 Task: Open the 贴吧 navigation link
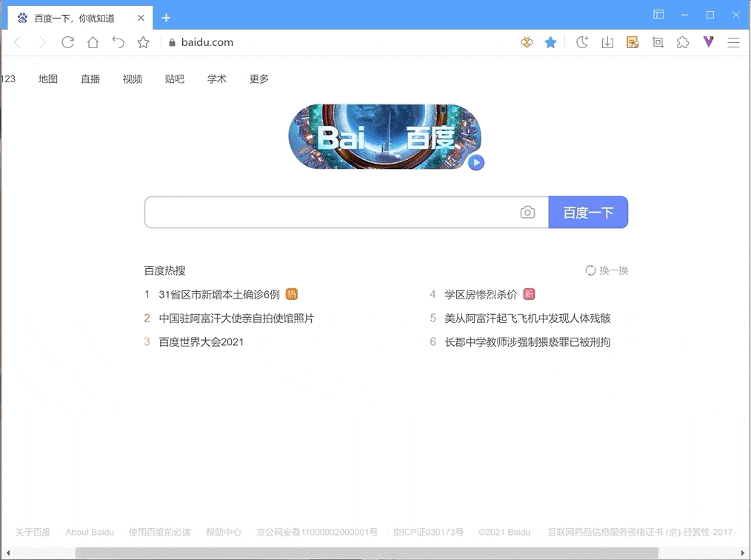pyautogui.click(x=174, y=79)
